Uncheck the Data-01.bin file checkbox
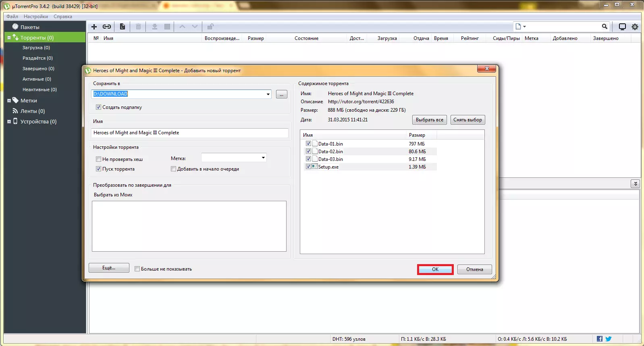644x346 pixels. coord(308,144)
